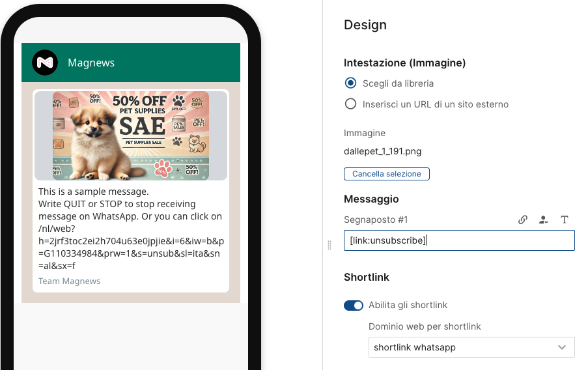The width and height of the screenshot is (588, 370).
Task: Click the text formatting T icon
Action: [x=565, y=220]
